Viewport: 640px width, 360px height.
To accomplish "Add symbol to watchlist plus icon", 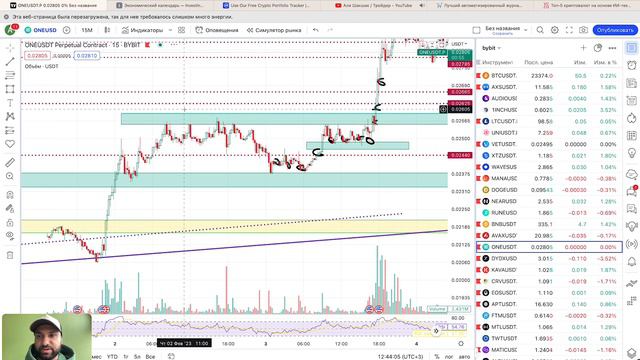I will pyautogui.click(x=583, y=48).
